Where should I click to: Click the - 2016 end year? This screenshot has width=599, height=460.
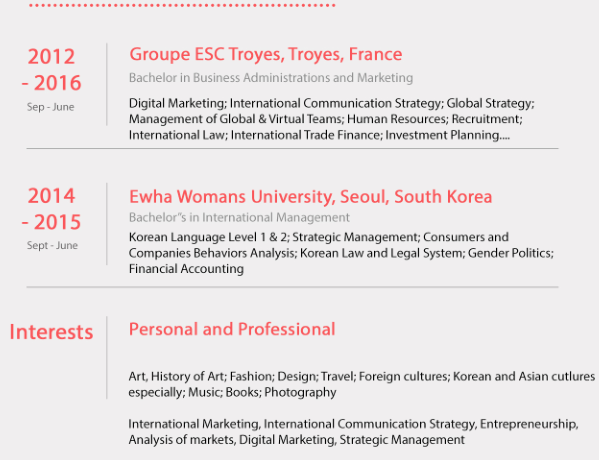(x=52, y=83)
